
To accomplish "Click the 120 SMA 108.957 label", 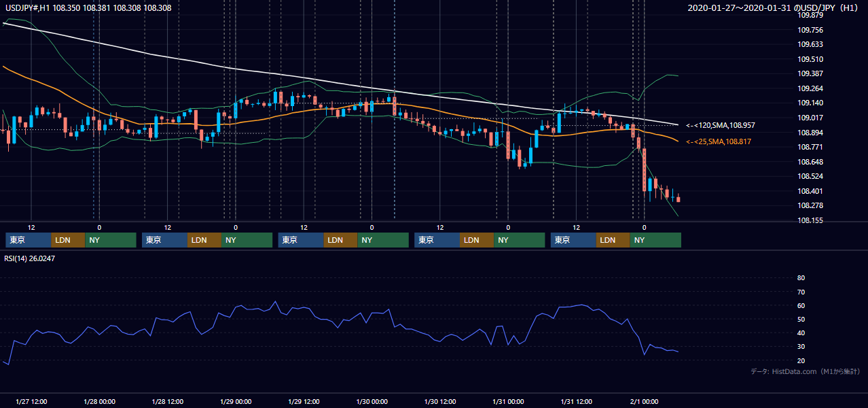I will click(x=721, y=126).
